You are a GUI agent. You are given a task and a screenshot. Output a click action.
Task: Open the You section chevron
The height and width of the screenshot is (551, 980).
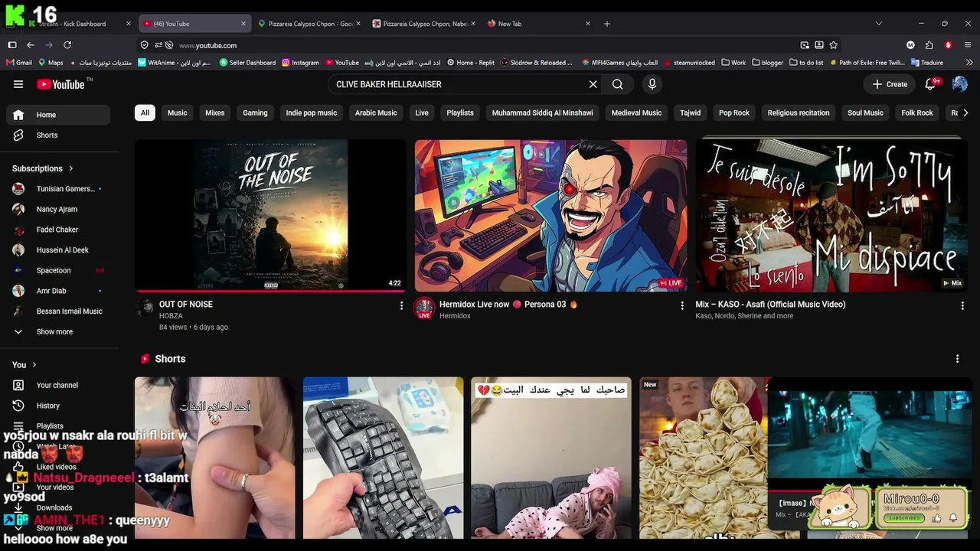(x=34, y=365)
